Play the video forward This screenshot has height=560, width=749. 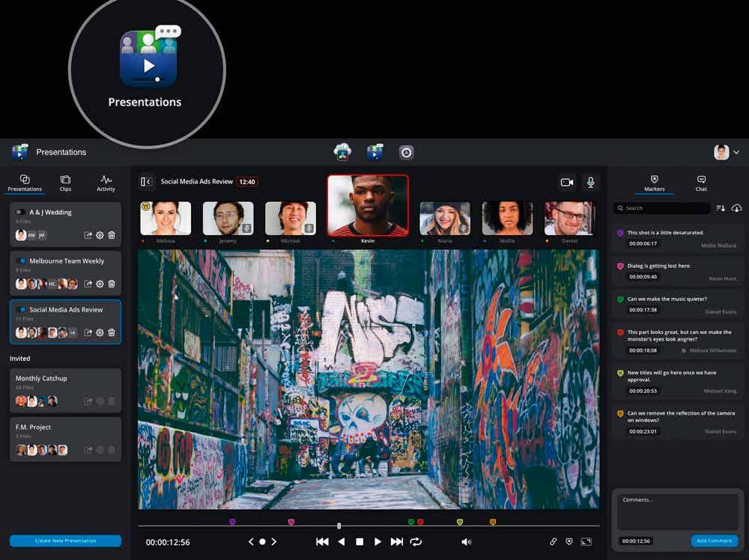[x=377, y=541]
